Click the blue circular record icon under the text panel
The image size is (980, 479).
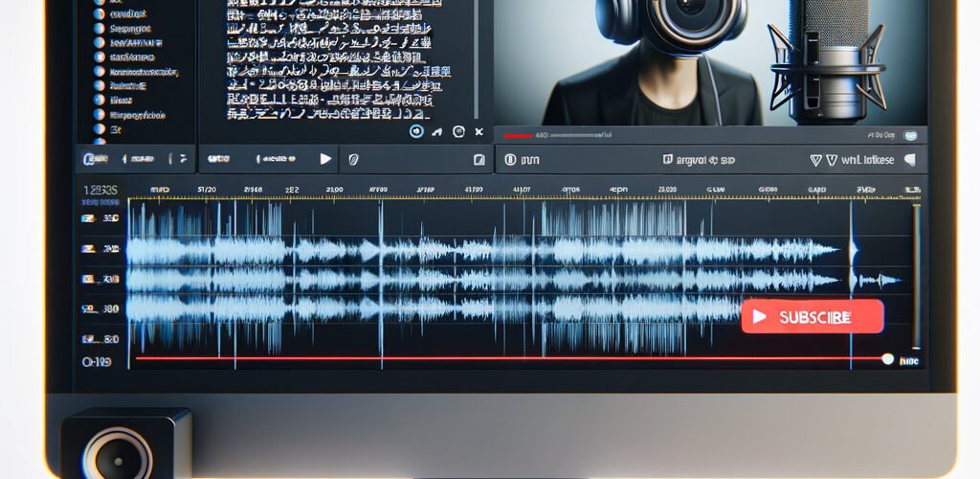tap(416, 131)
